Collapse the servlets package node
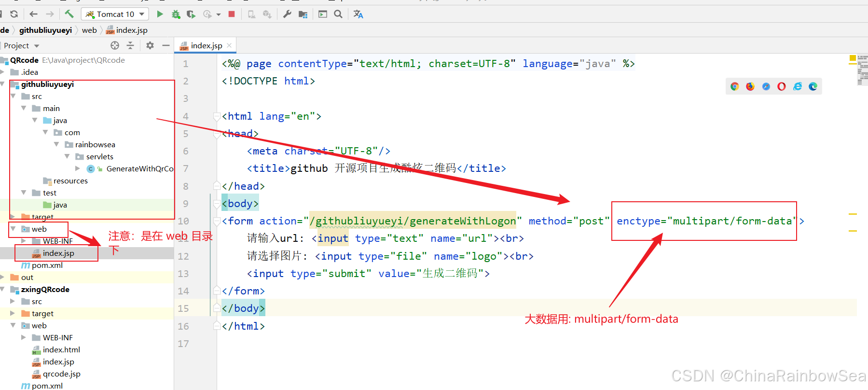 67,156
